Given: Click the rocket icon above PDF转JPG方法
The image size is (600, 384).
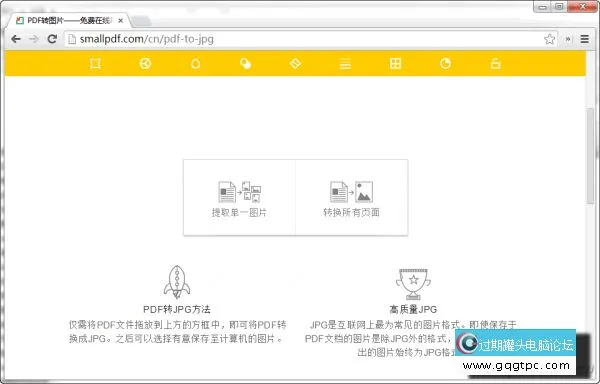Looking at the screenshot, I should click(177, 282).
